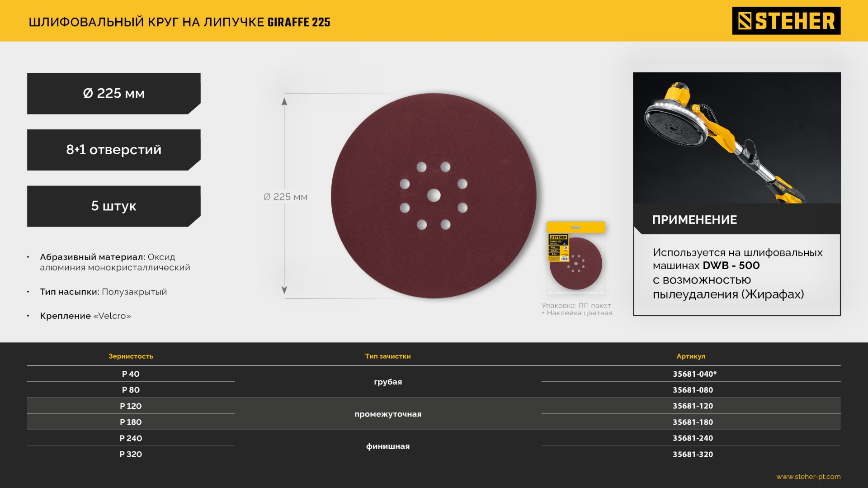Click the Ø 225 мм dimension label
This screenshot has width=868, height=488.
[285, 197]
